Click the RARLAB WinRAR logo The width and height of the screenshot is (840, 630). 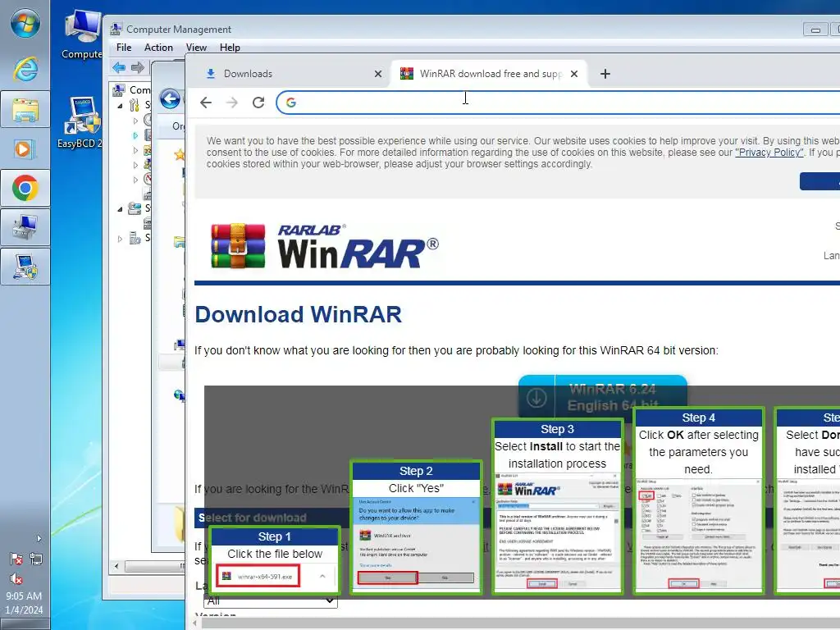tap(325, 246)
